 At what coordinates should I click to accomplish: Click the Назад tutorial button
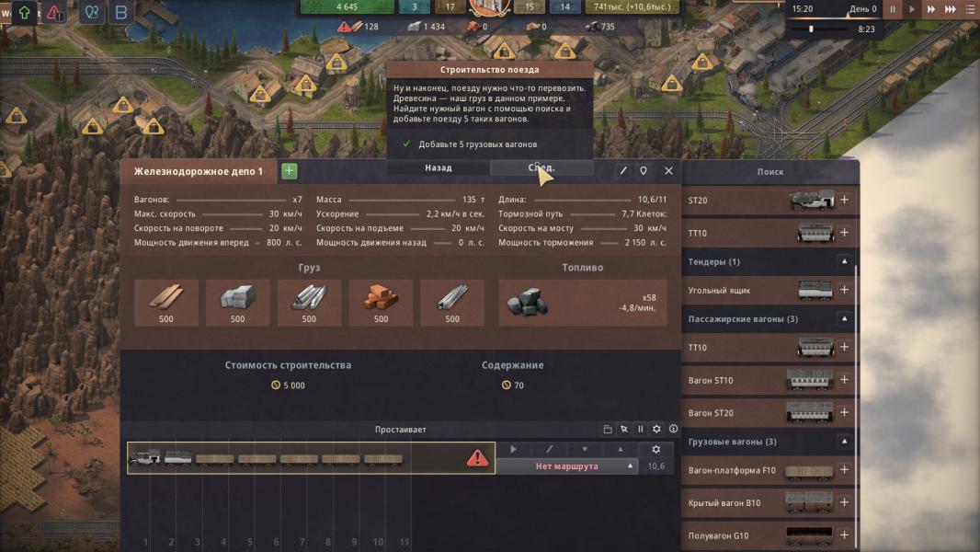point(439,167)
